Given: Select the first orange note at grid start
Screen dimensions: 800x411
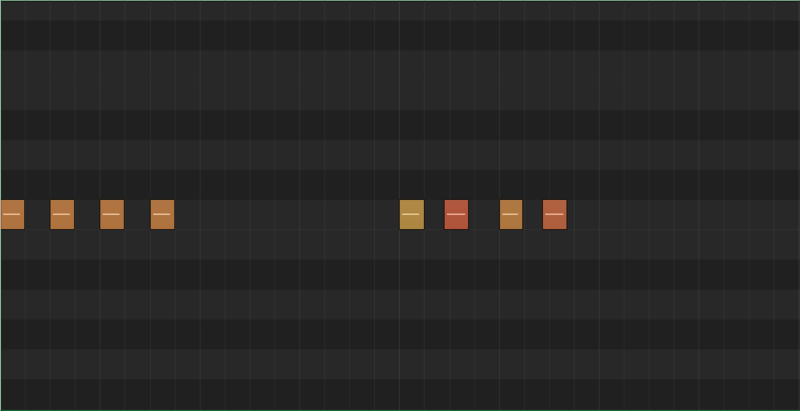Looking at the screenshot, I should pos(12,215).
